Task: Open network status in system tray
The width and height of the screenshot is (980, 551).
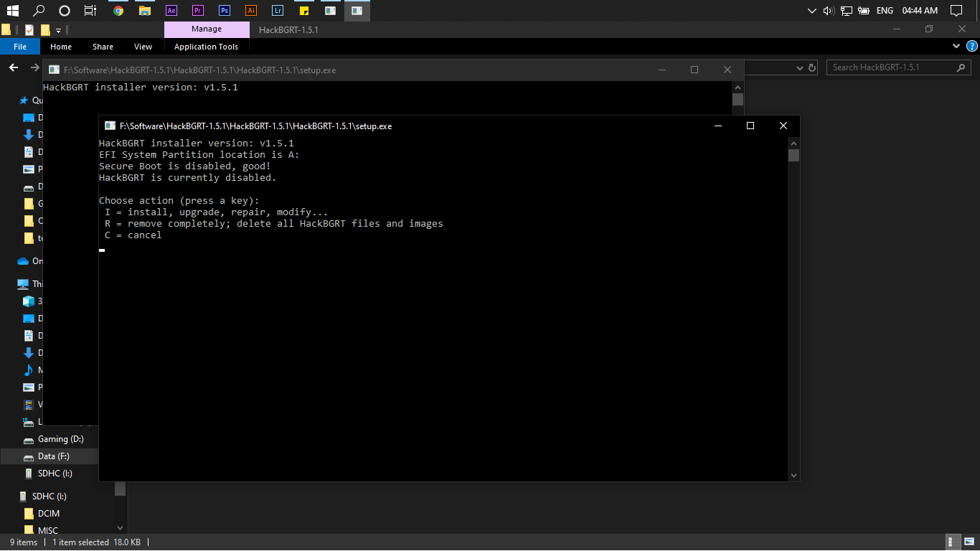Action: tap(847, 11)
